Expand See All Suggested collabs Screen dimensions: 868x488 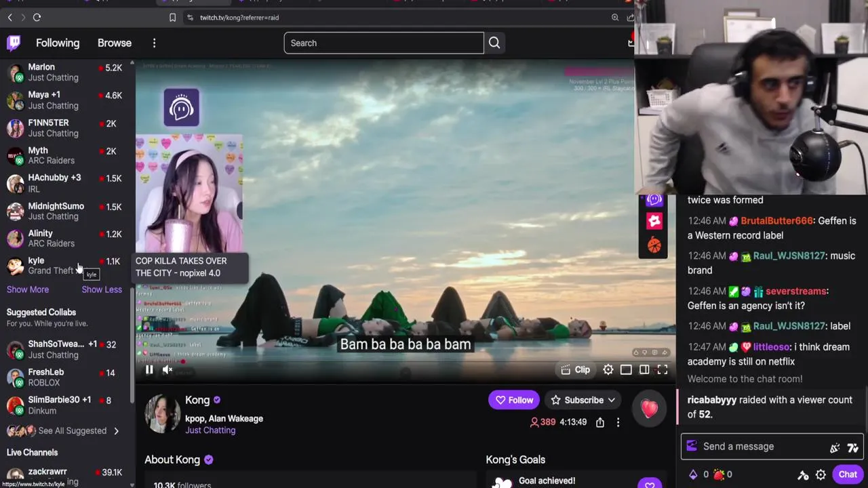[x=63, y=431]
